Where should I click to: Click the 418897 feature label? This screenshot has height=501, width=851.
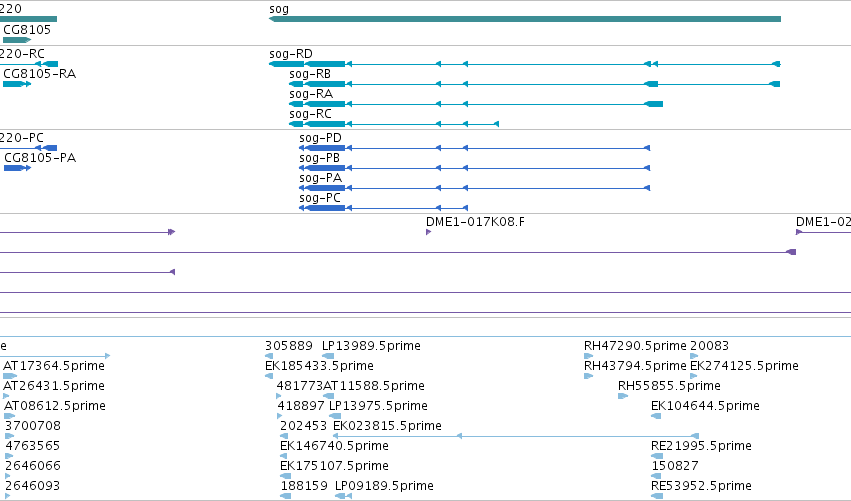pyautogui.click(x=301, y=406)
